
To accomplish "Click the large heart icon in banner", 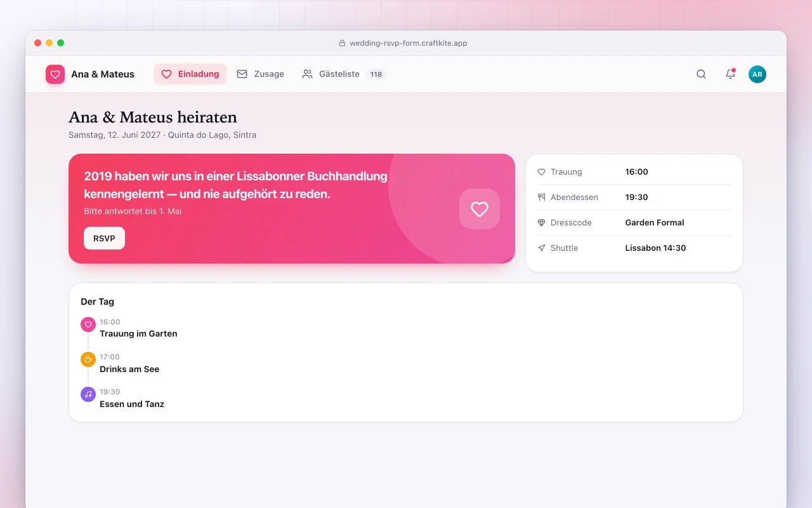I will [480, 209].
